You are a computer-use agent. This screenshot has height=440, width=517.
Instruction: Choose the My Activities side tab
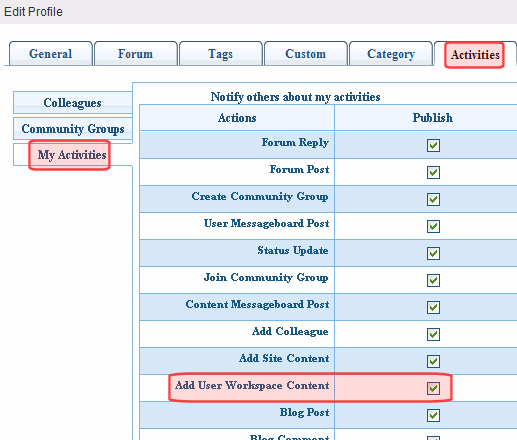pyautogui.click(x=72, y=155)
